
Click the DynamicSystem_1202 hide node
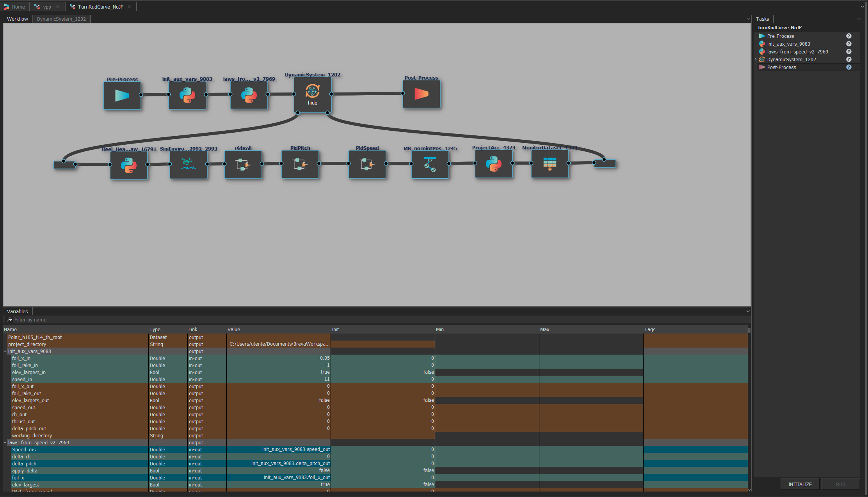pos(313,95)
